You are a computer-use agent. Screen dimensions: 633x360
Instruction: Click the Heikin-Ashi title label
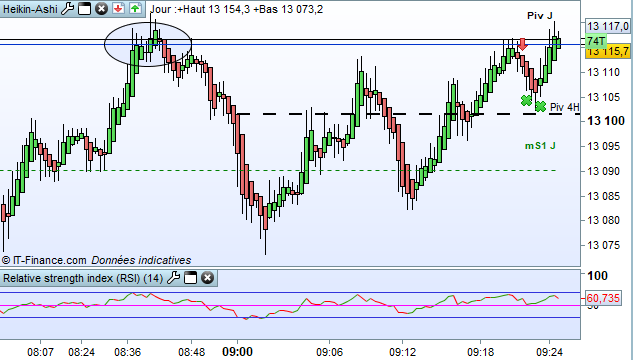(x=30, y=9)
